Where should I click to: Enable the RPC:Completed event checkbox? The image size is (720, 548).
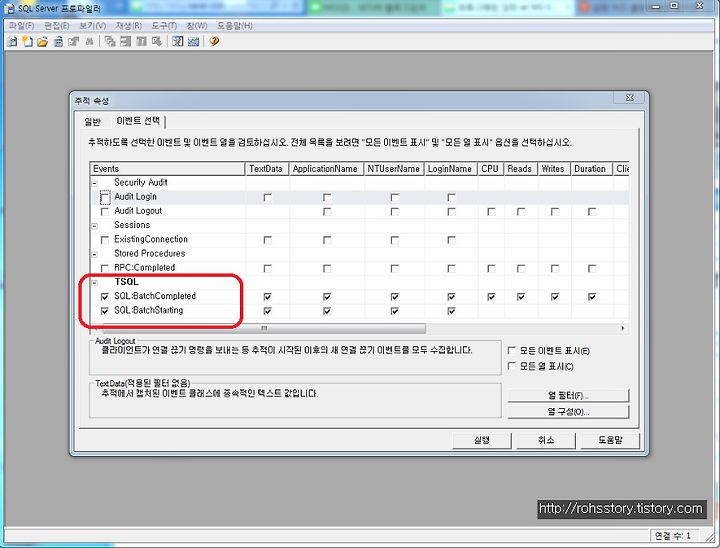point(105,269)
